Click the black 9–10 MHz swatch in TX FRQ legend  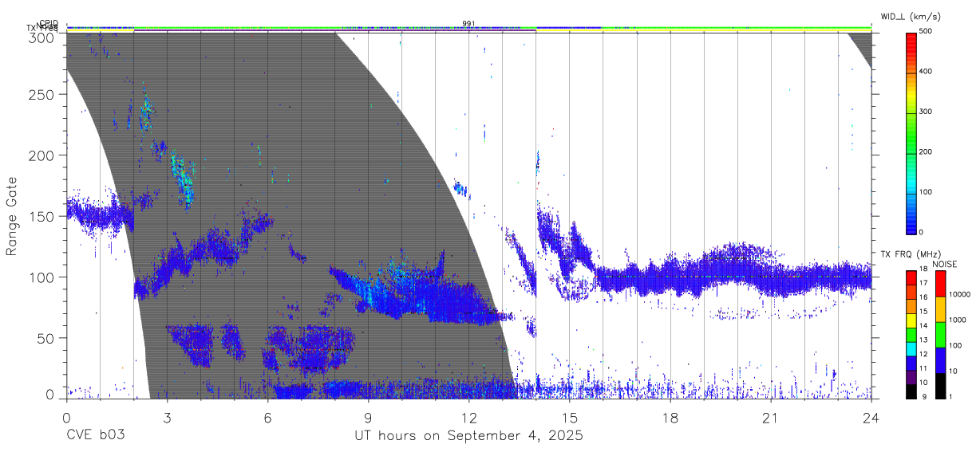pyautogui.click(x=911, y=391)
